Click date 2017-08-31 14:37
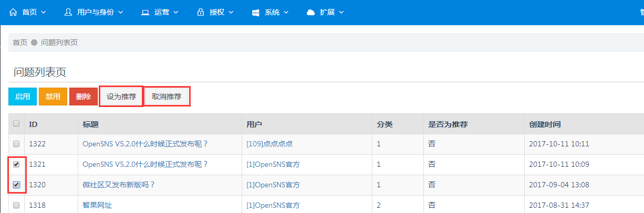This screenshot has height=213, width=644. tap(559, 205)
